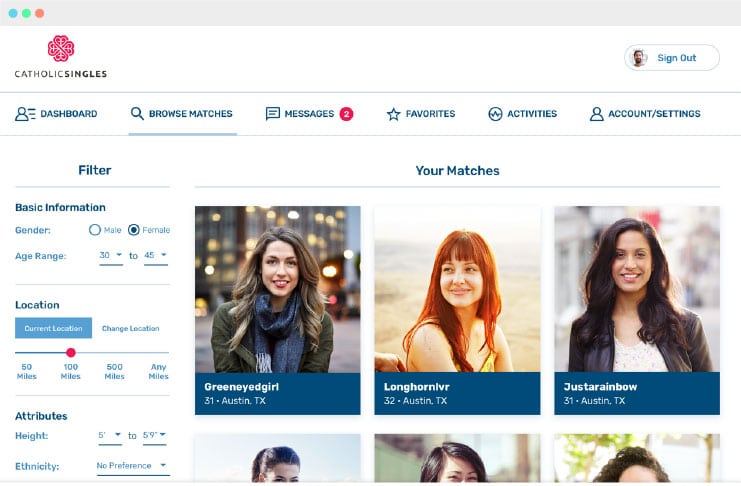Click the Browse Matches magnifier icon
Screen dimensions: 741x486
(137, 113)
